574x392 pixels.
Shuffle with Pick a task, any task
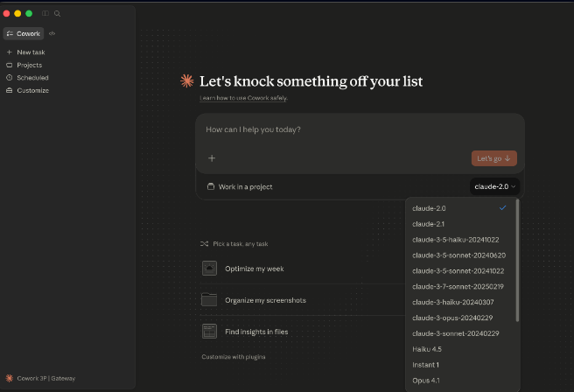[x=234, y=244]
